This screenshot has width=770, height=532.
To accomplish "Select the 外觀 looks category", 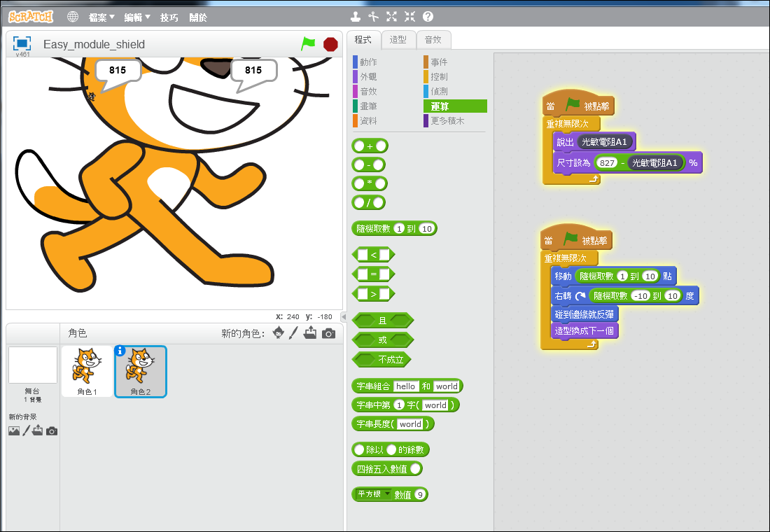I will point(369,76).
